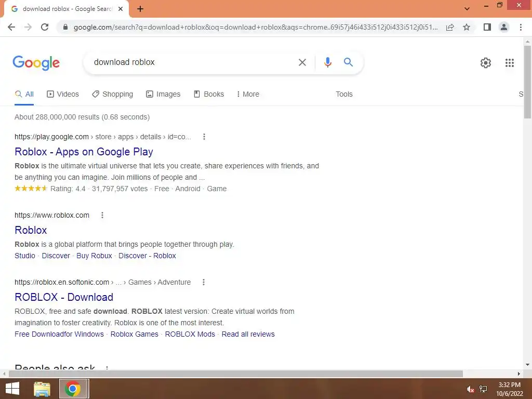
Task: Switch to the Shopping tab
Action: click(112, 95)
